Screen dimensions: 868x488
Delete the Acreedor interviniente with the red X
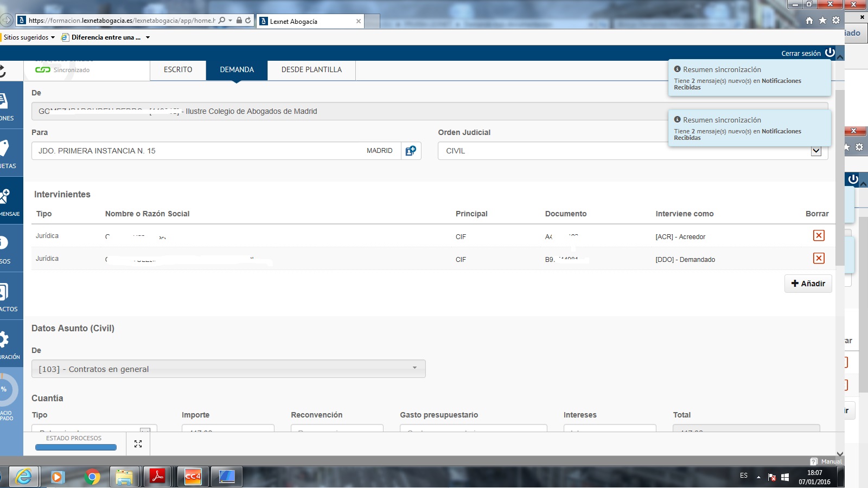[819, 235]
